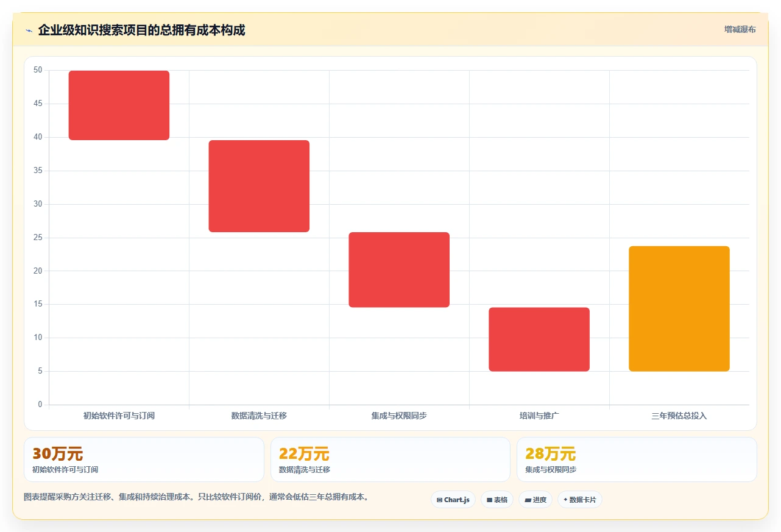Click the 进度 tag chip
Viewport: 781px width, 532px height.
[x=535, y=500]
